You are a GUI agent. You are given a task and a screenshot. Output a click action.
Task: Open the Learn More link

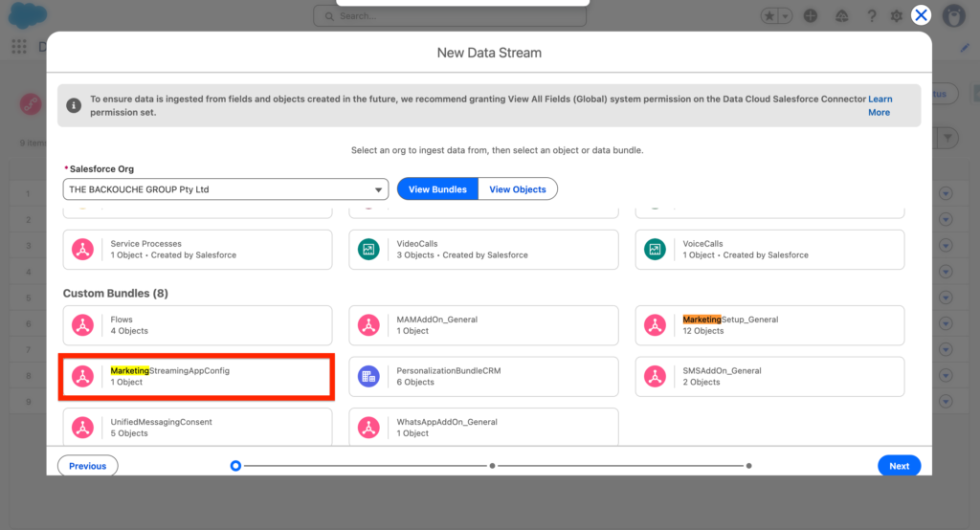click(x=880, y=105)
